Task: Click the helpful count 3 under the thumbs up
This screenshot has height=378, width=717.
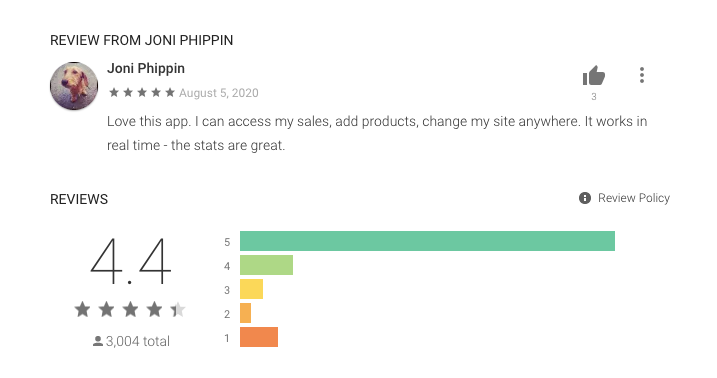Action: (594, 96)
